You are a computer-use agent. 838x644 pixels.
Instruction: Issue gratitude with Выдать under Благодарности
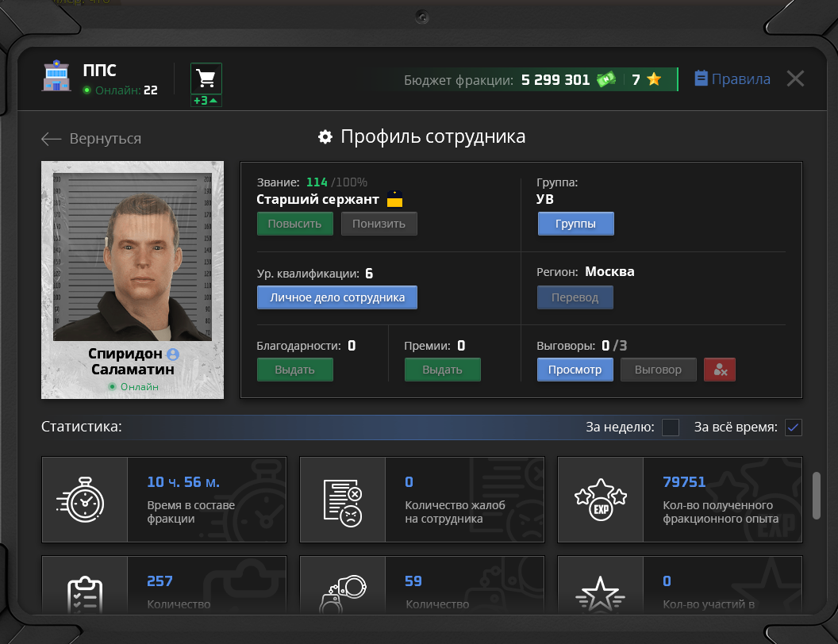(295, 370)
